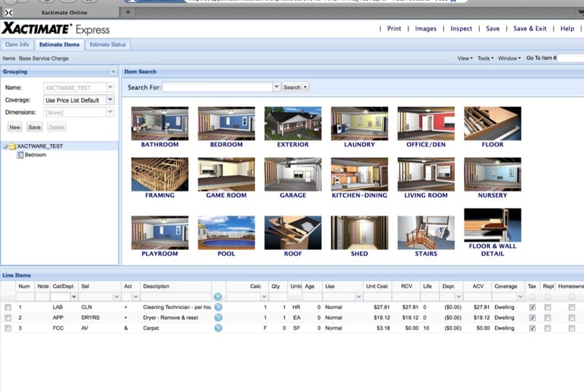This screenshot has width=584, height=392.
Task: Open the Kitchen-Dining category
Action: click(360, 174)
